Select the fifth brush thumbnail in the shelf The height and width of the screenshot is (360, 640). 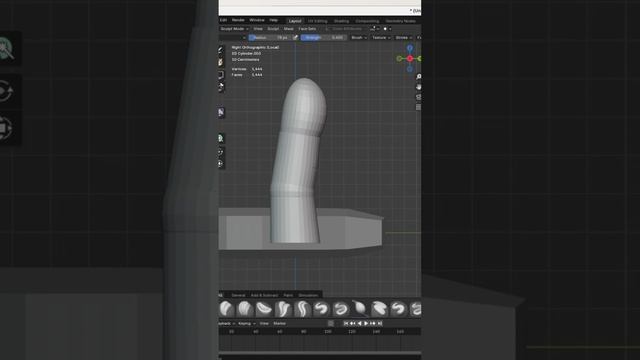[302, 309]
